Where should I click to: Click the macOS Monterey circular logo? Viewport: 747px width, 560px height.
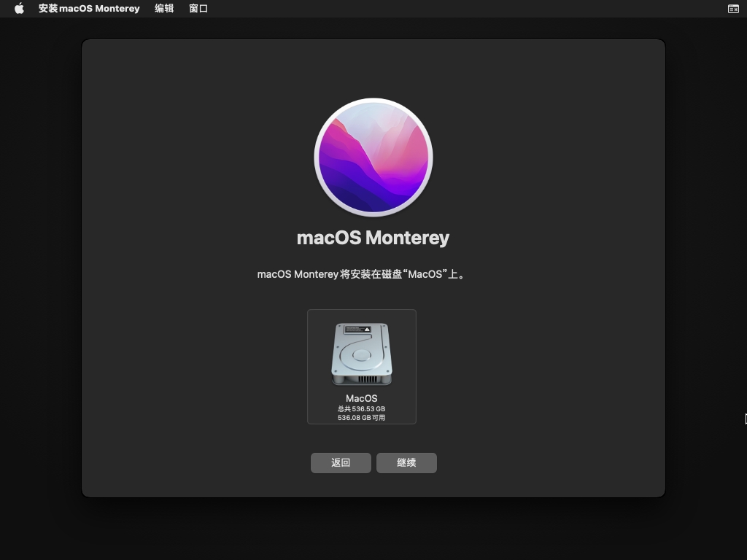(373, 157)
